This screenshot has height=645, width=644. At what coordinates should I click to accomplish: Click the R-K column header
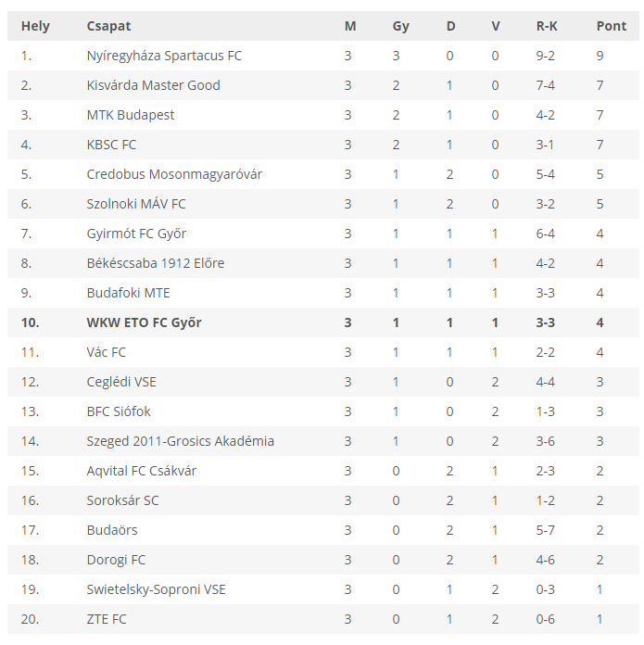547,26
